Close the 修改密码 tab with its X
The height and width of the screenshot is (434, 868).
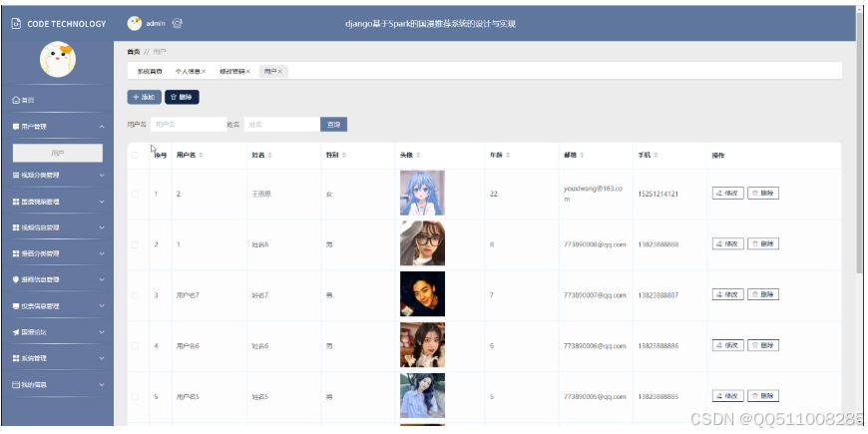248,72
